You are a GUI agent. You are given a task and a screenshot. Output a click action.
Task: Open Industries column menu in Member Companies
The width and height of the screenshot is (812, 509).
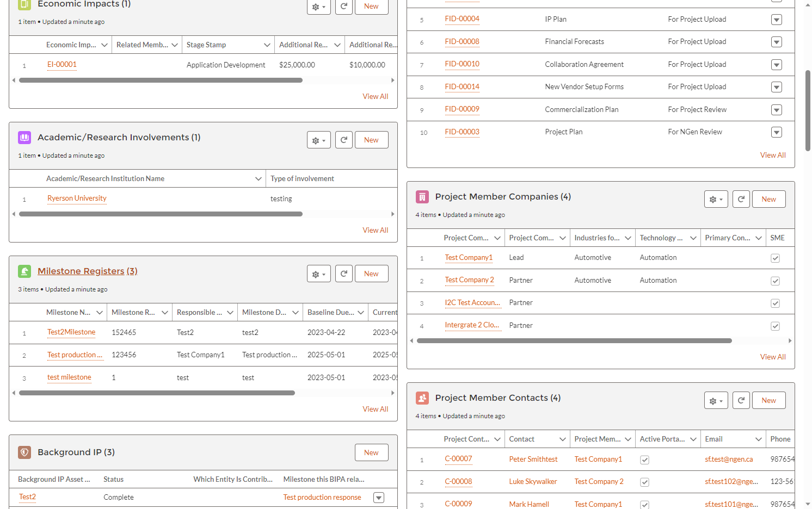coord(628,238)
